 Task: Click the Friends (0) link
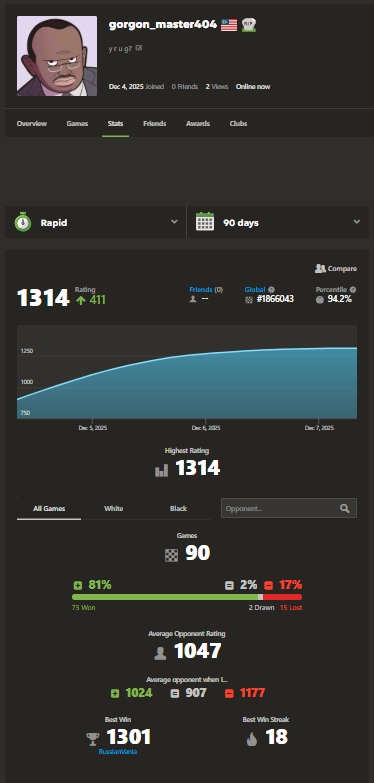[x=206, y=289]
